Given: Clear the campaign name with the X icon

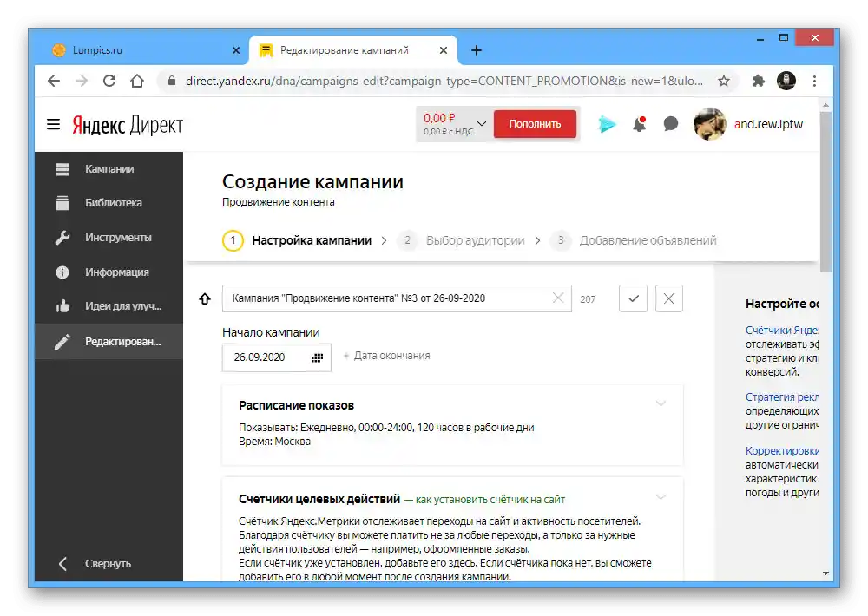Looking at the screenshot, I should pyautogui.click(x=558, y=298).
